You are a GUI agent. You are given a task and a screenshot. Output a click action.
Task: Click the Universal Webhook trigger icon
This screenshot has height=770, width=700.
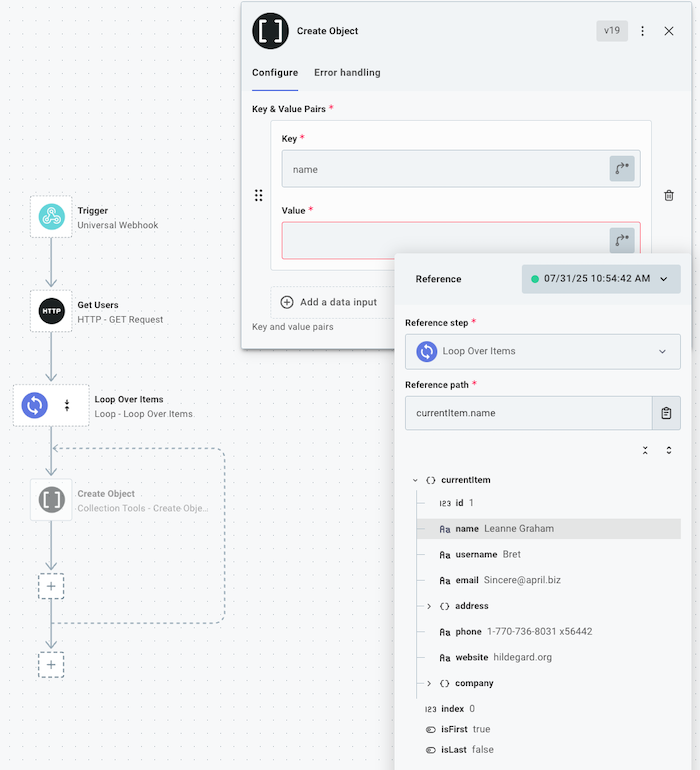tap(51, 217)
